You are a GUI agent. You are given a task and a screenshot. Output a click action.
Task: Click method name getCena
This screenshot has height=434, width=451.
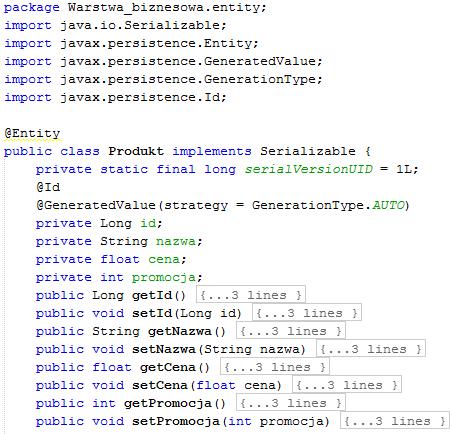[168, 367]
